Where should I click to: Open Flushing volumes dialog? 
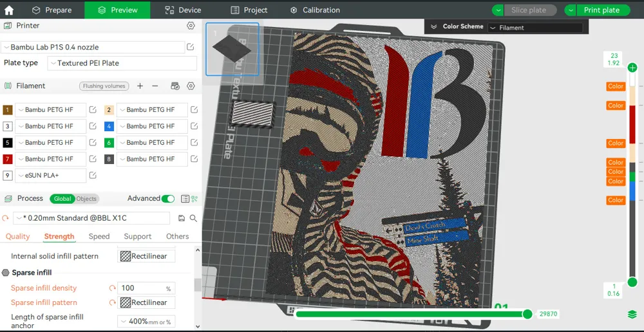point(104,86)
